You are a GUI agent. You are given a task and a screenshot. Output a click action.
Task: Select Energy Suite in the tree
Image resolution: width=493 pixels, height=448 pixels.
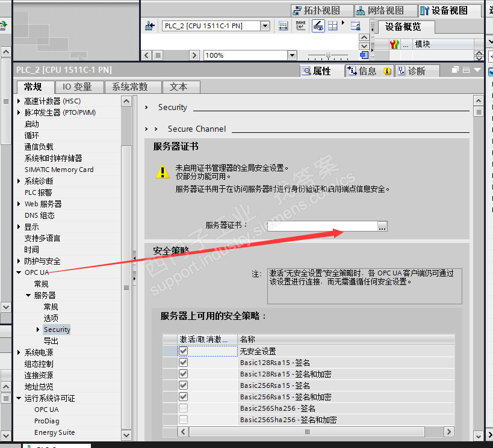point(55,432)
